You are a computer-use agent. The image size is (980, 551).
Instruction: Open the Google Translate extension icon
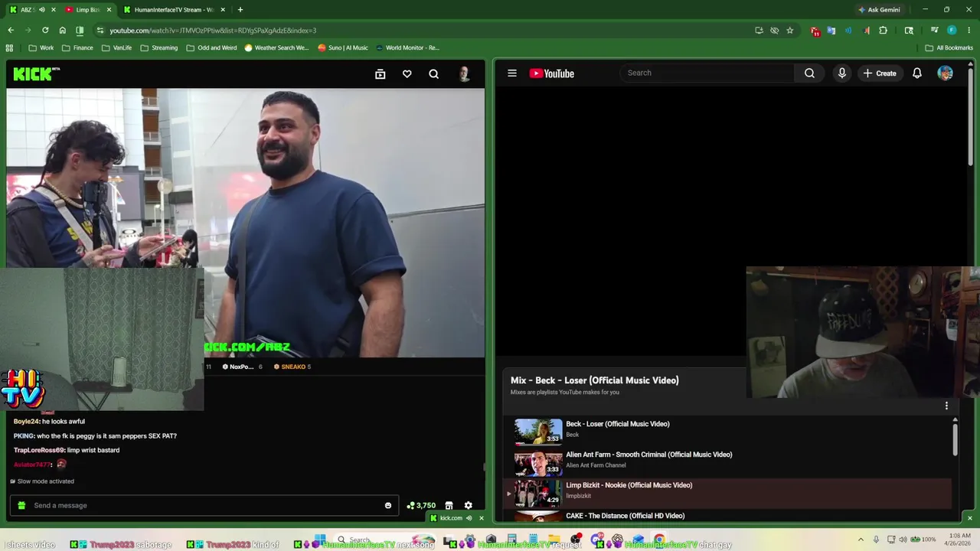[831, 31]
